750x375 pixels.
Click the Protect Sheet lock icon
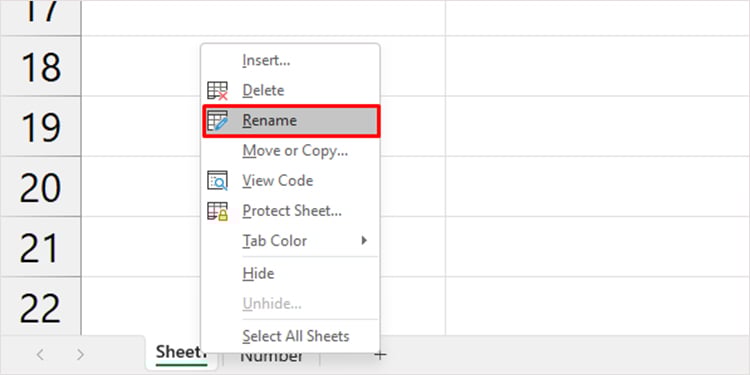click(217, 211)
